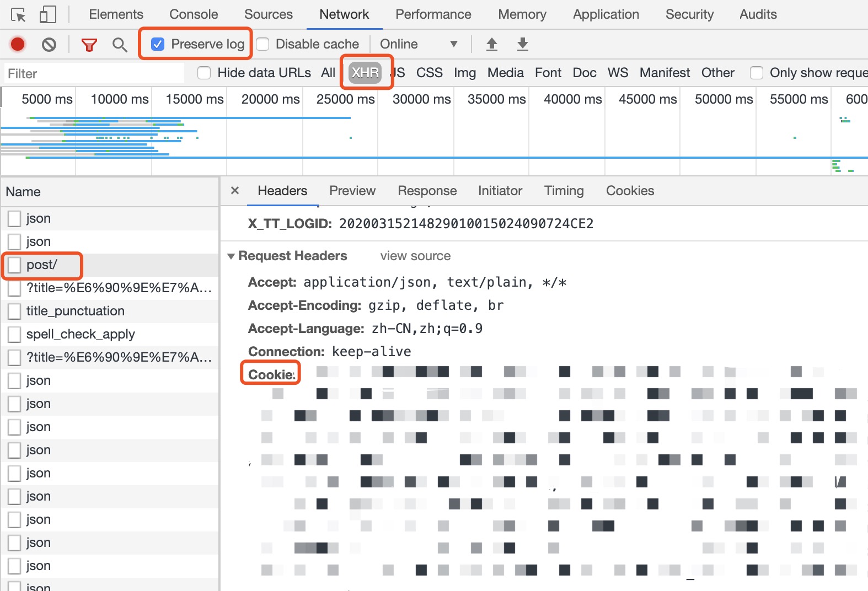
Task: Switch to the Elements panel
Action: pos(116,14)
